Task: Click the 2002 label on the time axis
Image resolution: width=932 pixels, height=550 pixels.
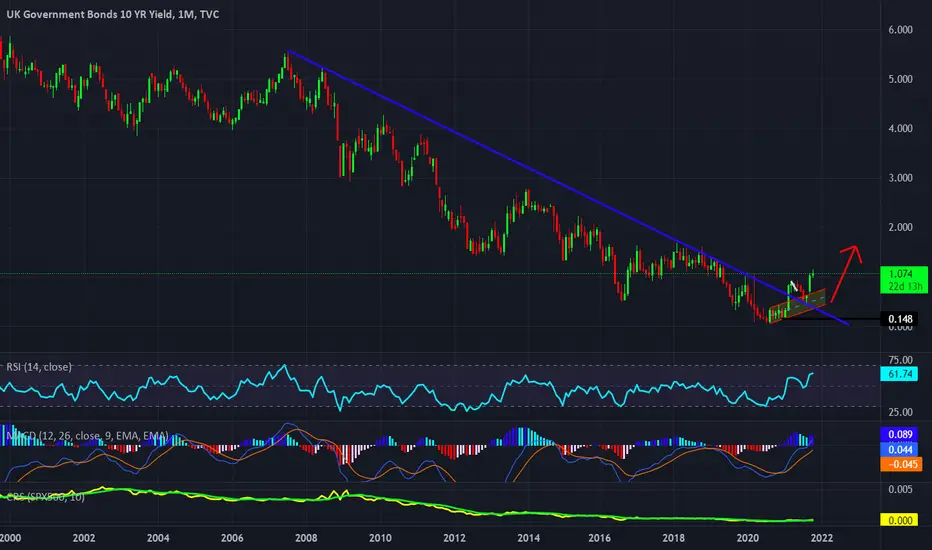Action: (84, 538)
